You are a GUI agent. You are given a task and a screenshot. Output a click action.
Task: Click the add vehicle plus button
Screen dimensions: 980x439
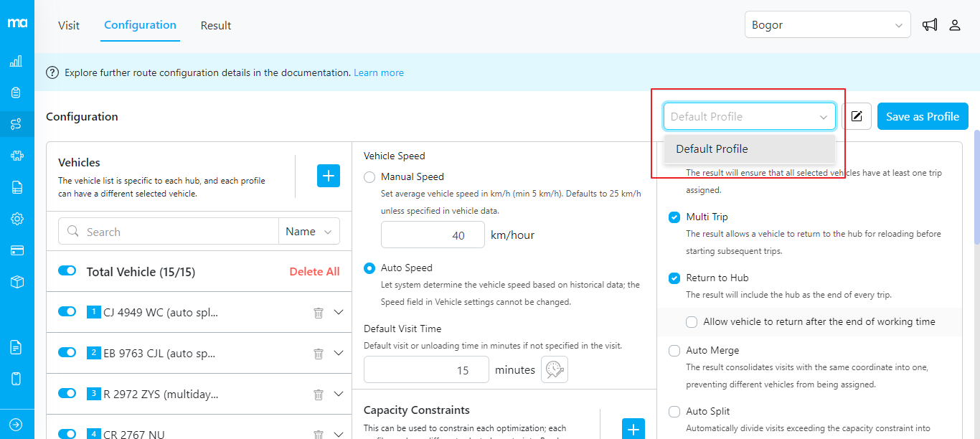coord(329,176)
